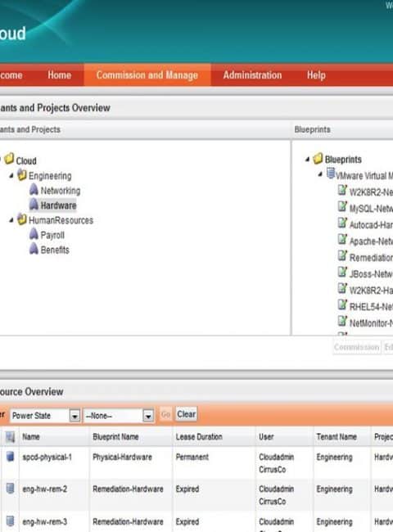The width and height of the screenshot is (393, 532).
Task: Click the Hardware project icon
Action: tap(34, 205)
